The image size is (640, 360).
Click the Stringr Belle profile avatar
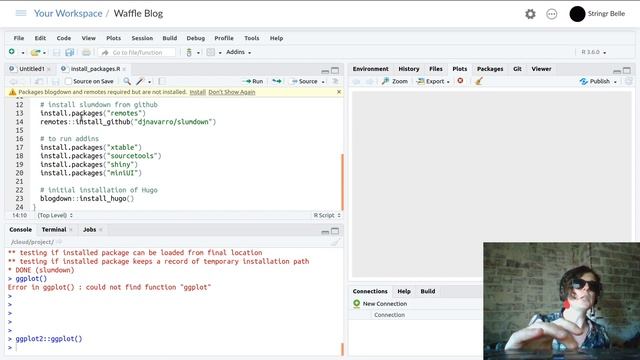pyautogui.click(x=577, y=14)
